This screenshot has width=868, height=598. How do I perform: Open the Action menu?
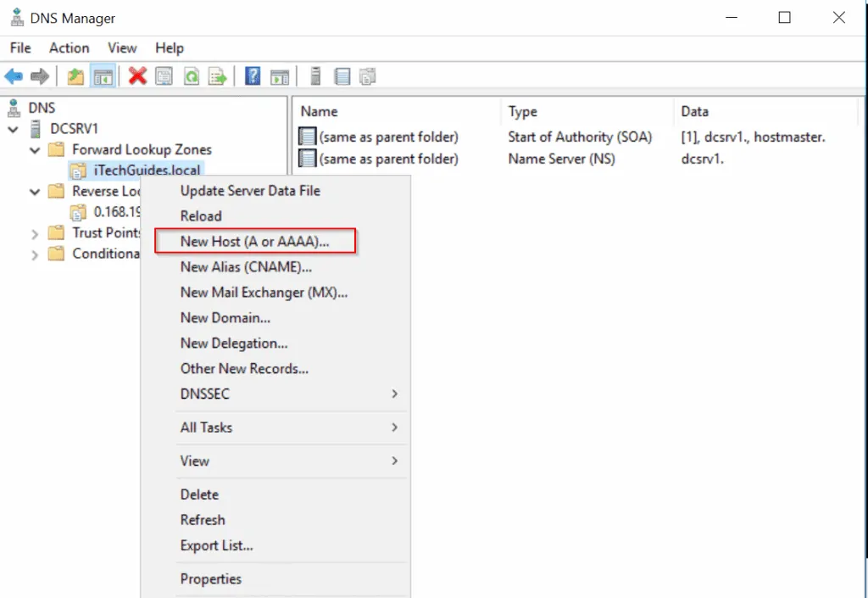tap(70, 48)
